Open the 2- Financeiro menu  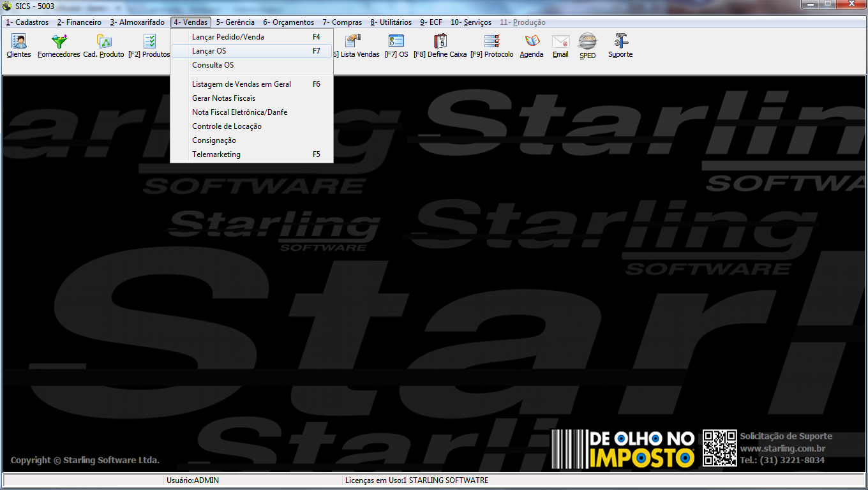click(79, 22)
